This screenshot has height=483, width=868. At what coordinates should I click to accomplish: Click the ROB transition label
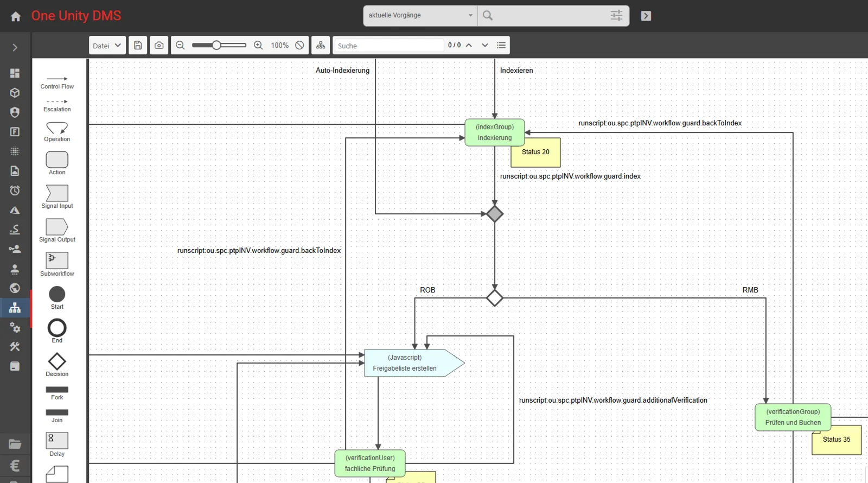coord(427,290)
